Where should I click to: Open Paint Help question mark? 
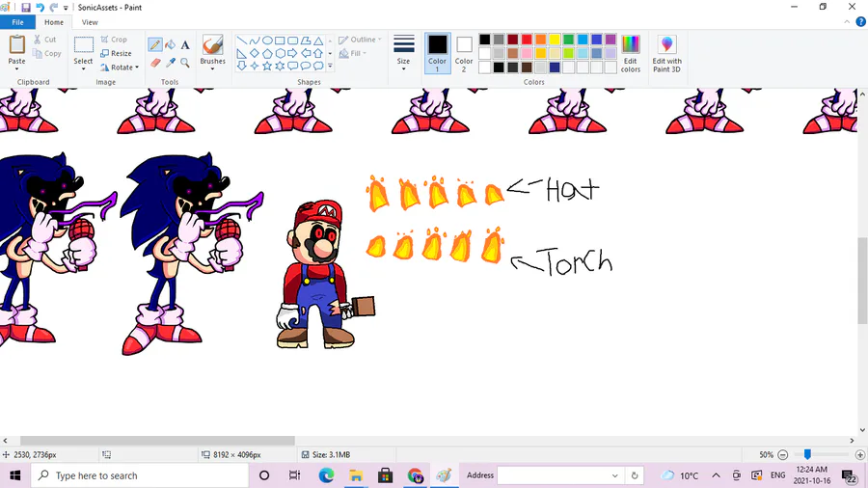tap(860, 22)
